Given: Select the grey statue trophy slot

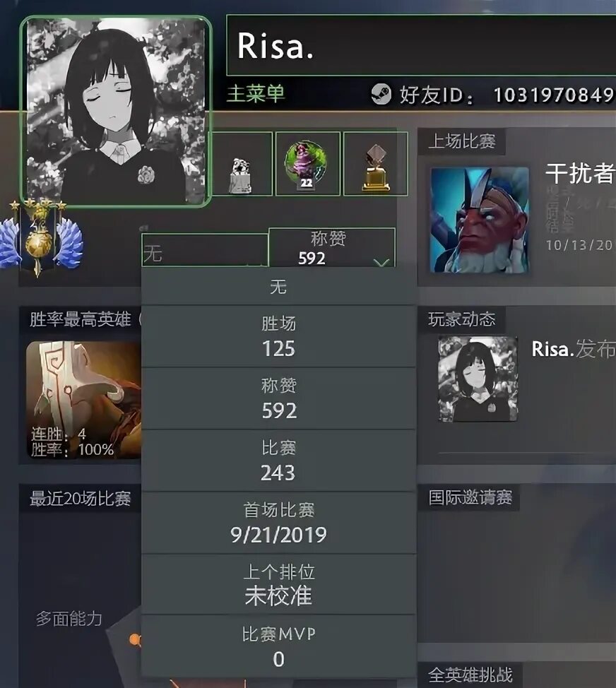Looking at the screenshot, I should [x=241, y=164].
